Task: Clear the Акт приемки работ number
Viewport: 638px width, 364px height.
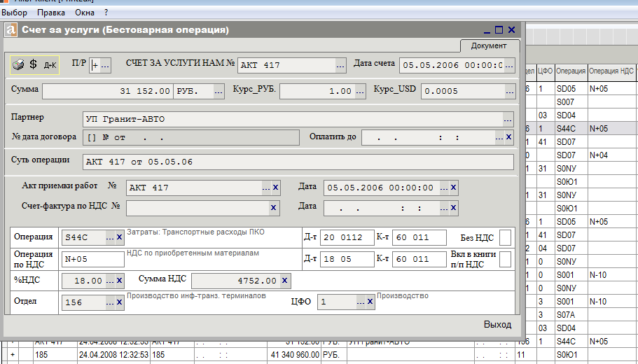Action: point(275,188)
